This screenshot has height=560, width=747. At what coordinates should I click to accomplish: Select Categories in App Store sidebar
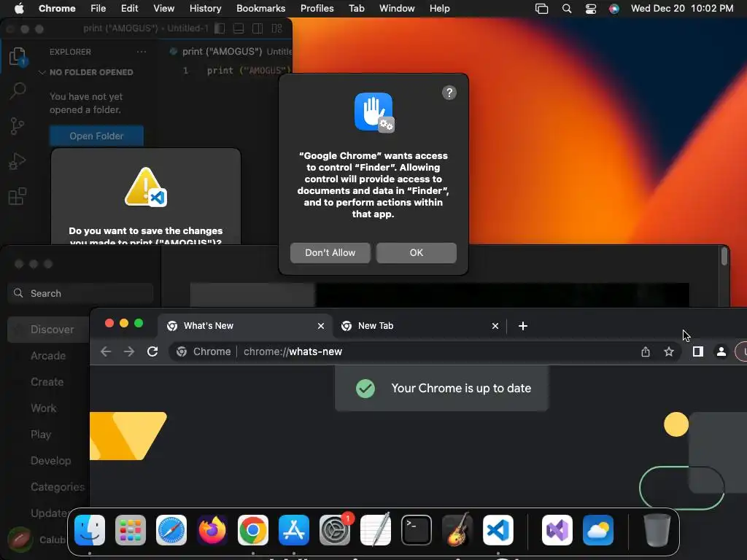point(57,486)
